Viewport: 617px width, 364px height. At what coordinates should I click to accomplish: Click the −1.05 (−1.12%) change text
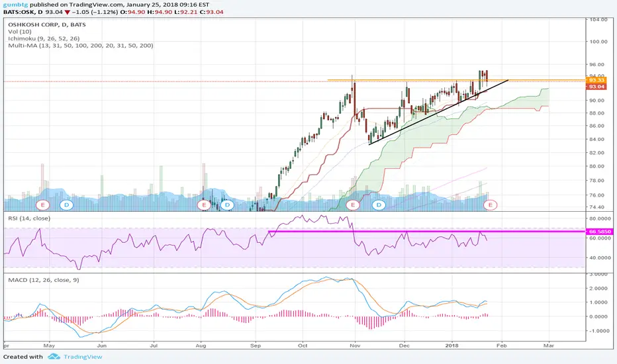95,12
